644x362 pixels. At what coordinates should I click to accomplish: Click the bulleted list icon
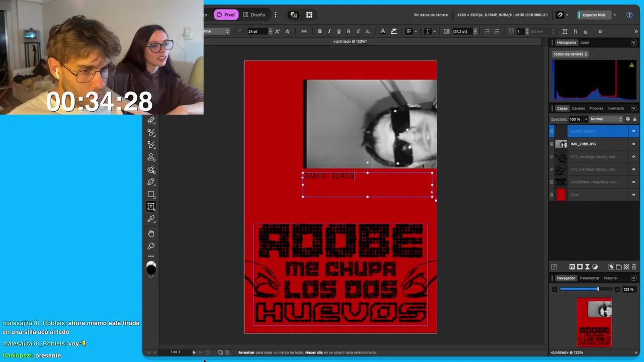point(487,31)
